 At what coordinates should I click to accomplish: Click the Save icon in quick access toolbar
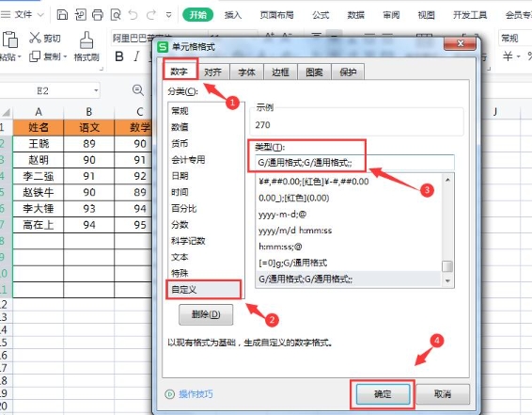[62, 15]
